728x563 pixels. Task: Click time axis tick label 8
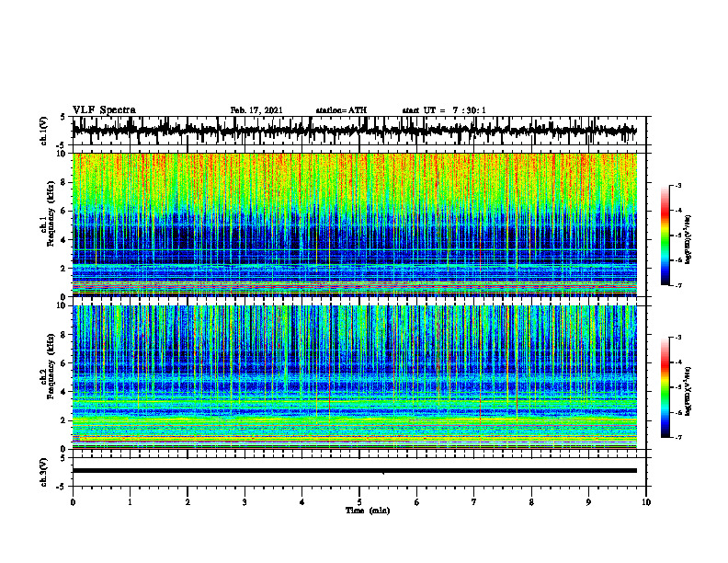coord(531,502)
